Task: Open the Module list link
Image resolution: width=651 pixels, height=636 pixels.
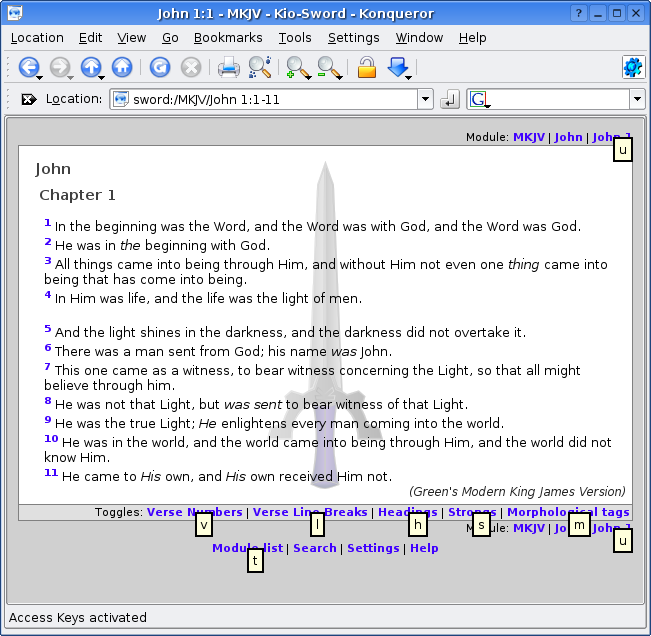Action: tap(247, 548)
